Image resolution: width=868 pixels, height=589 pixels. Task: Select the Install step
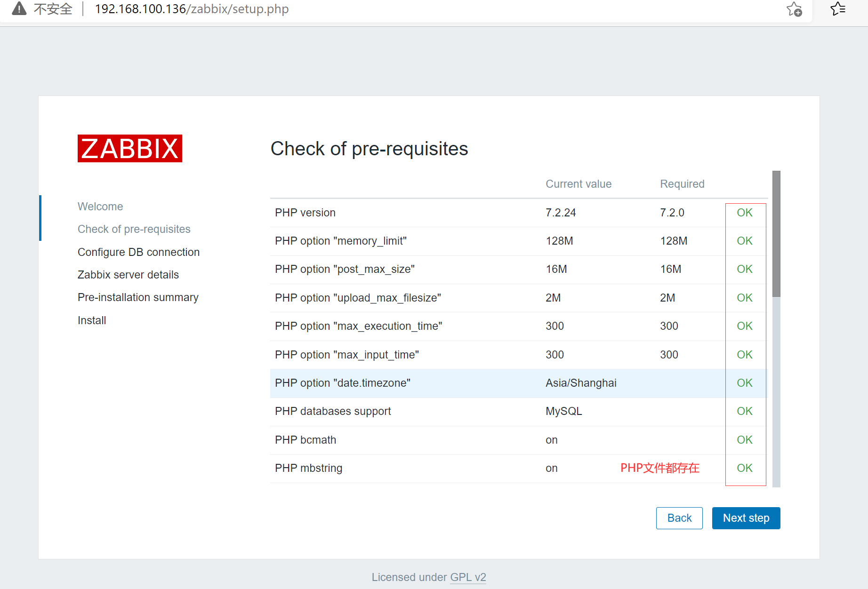(92, 320)
